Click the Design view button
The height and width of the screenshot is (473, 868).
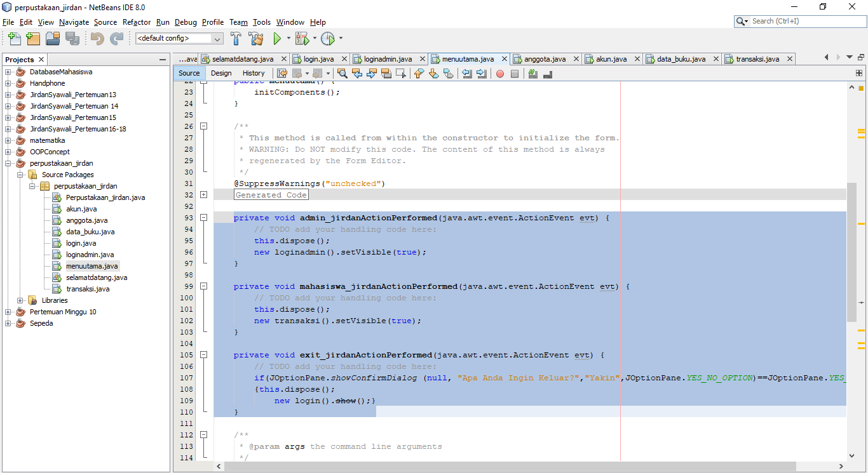(x=220, y=73)
